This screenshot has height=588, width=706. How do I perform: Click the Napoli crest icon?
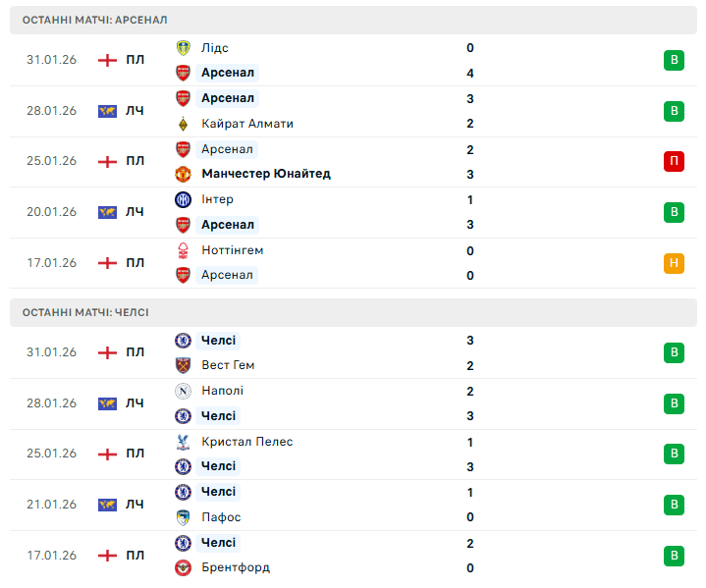[x=183, y=391]
